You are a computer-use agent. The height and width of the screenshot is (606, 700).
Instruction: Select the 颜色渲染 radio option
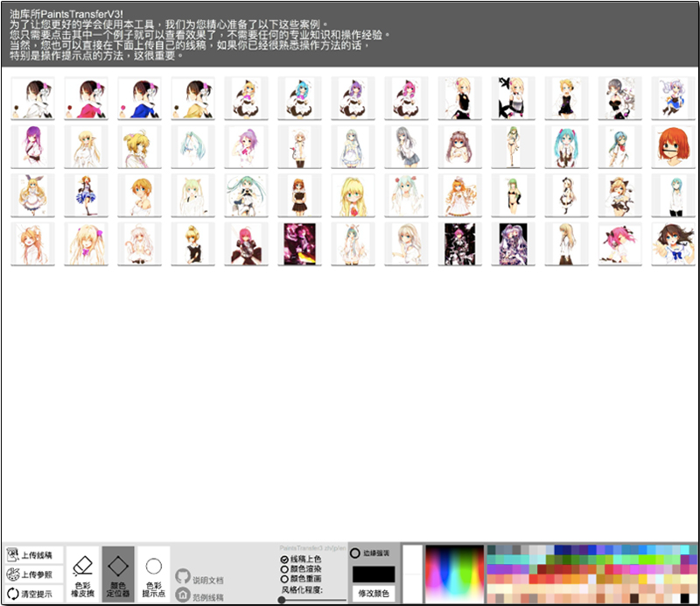coord(284,569)
